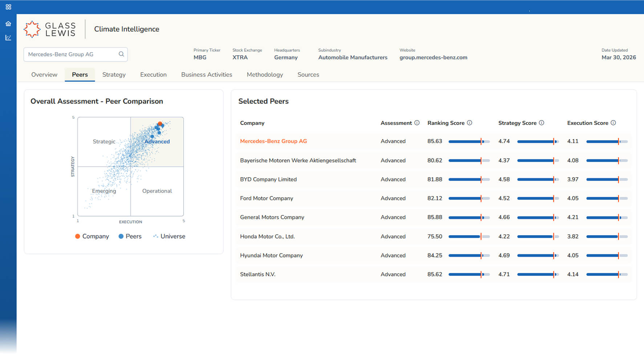
Task: Open group.mercedes-benz.com website link
Action: point(433,57)
